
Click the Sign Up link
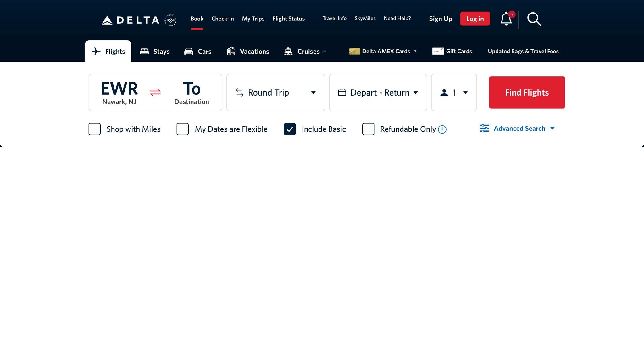[x=441, y=19]
